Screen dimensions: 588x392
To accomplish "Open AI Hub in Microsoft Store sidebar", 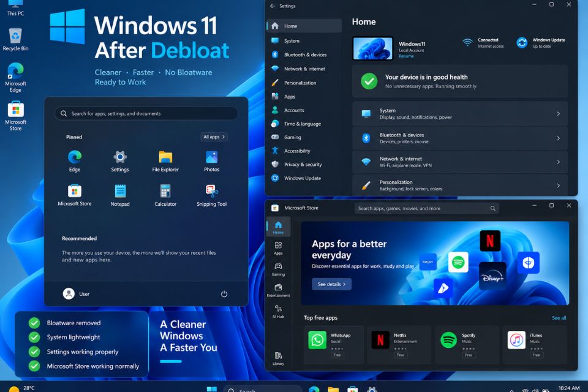I will click(278, 311).
